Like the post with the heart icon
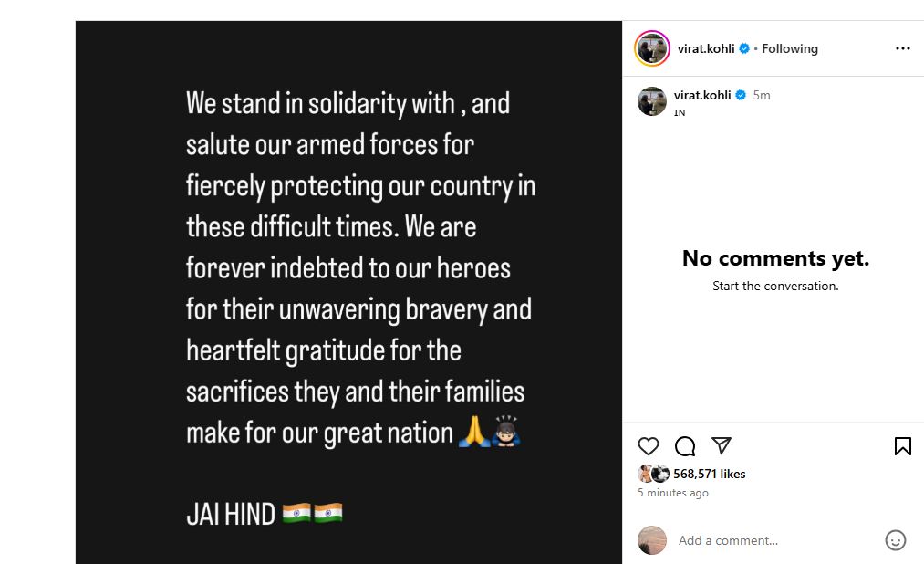Screen dimensions: 924x564 (x=649, y=446)
